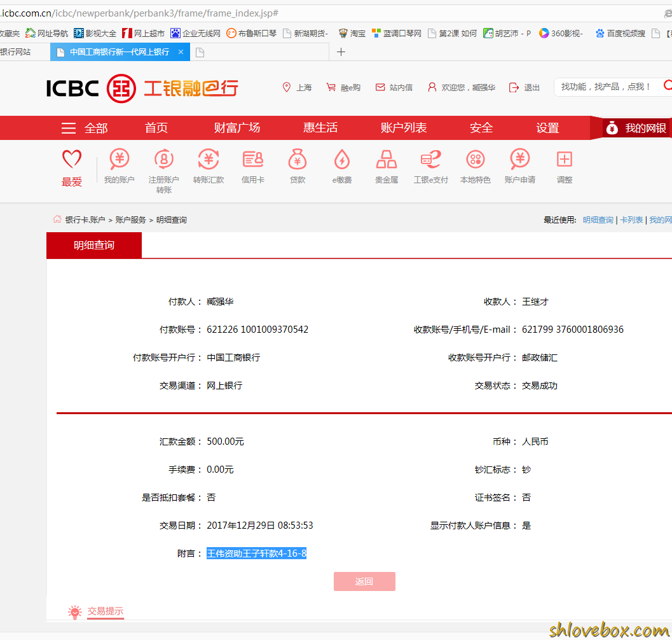Click payee account number 621799 3760001806936
The image size is (672, 640).
(573, 330)
